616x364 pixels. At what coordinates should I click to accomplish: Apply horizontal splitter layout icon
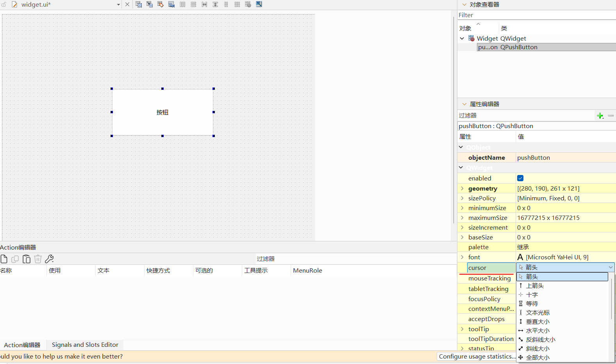[204, 4]
